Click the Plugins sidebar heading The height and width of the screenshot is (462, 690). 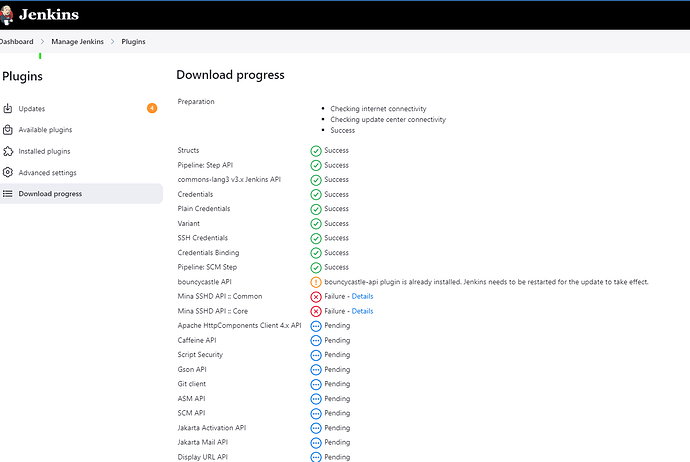(x=22, y=76)
